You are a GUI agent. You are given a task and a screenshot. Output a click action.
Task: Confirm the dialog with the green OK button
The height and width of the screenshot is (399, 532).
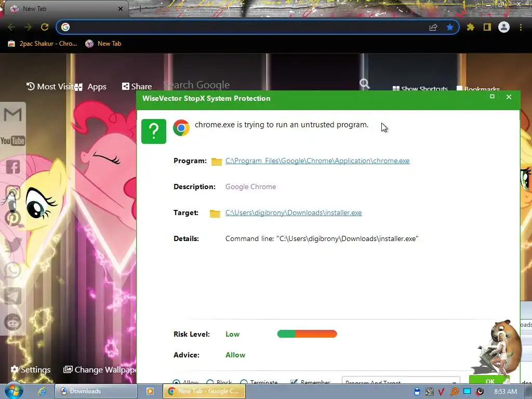489,380
